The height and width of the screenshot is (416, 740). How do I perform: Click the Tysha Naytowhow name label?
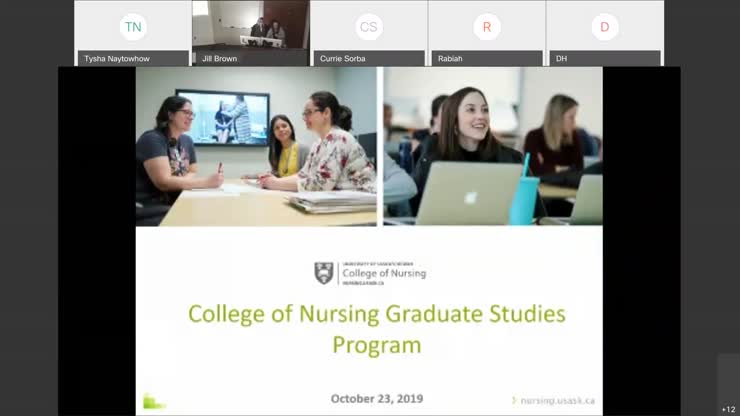click(117, 59)
